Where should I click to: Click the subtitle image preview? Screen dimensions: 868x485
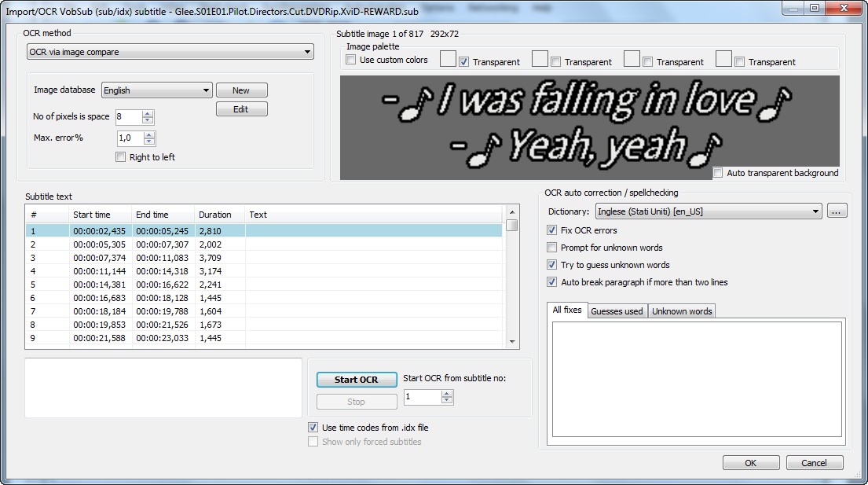pyautogui.click(x=590, y=127)
